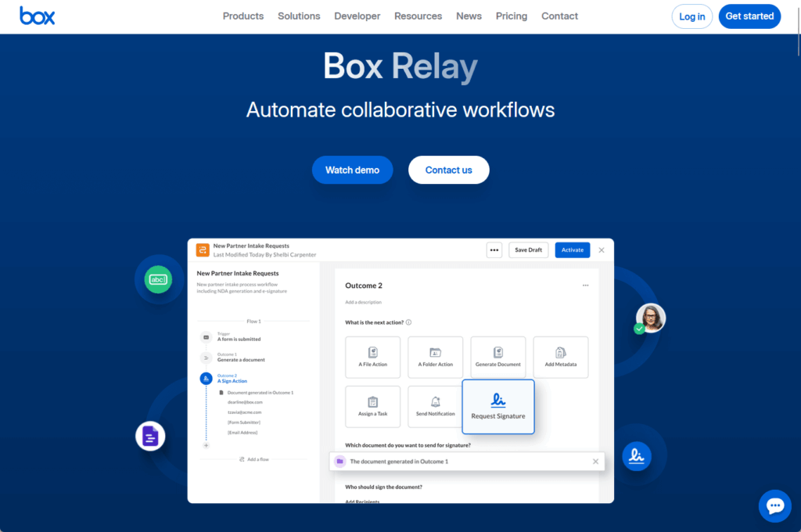Image resolution: width=801 pixels, height=532 pixels.
Task: Click the Outcome 2 sign action icon
Action: coord(206,379)
